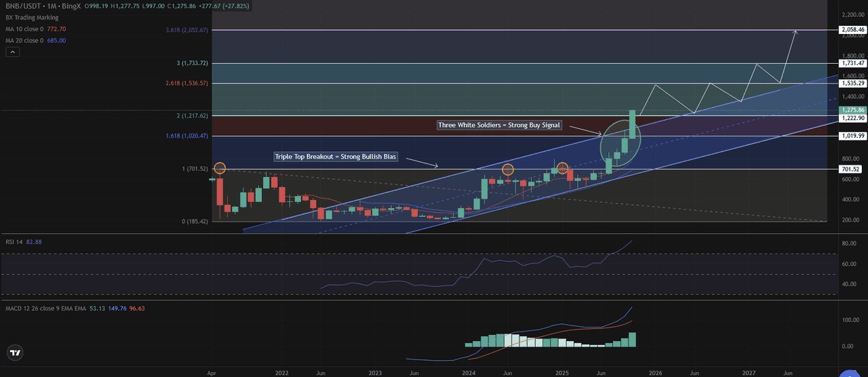Viewport: 868px width, 377px height.
Task: Select the BX Trading Marking indicator label
Action: coord(31,18)
